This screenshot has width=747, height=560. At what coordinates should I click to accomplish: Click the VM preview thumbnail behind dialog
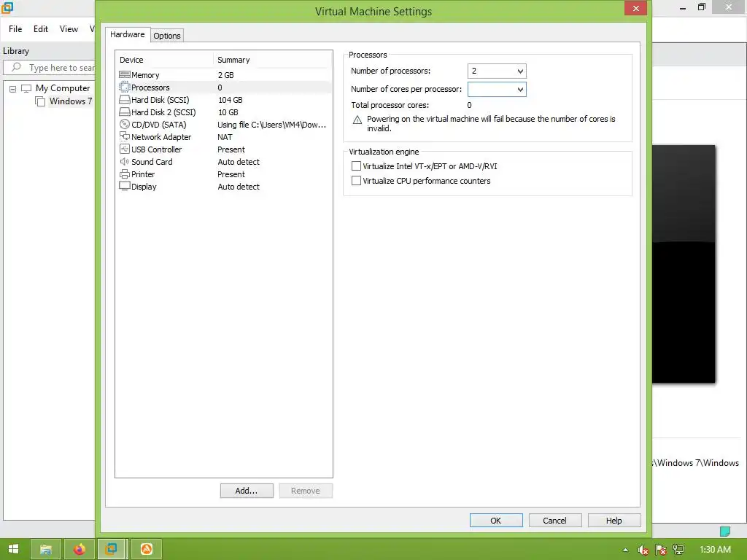(684, 264)
